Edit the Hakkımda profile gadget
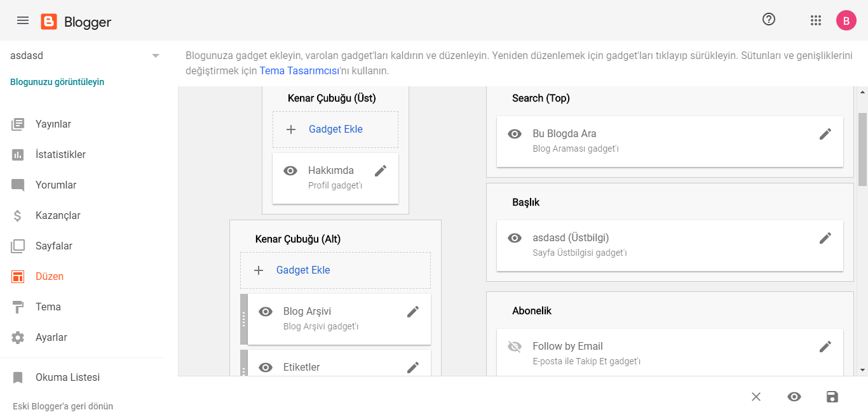Screen dimensions: 868x417 pyautogui.click(x=381, y=171)
